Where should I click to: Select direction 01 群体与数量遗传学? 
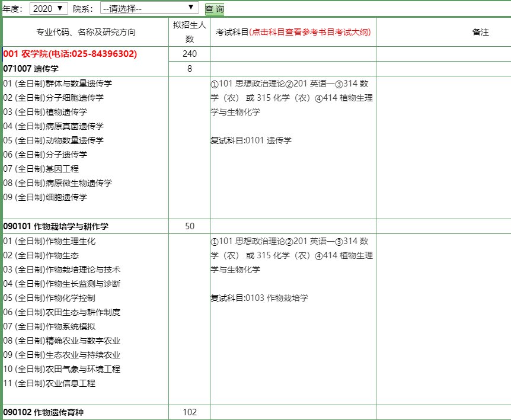pos(58,84)
